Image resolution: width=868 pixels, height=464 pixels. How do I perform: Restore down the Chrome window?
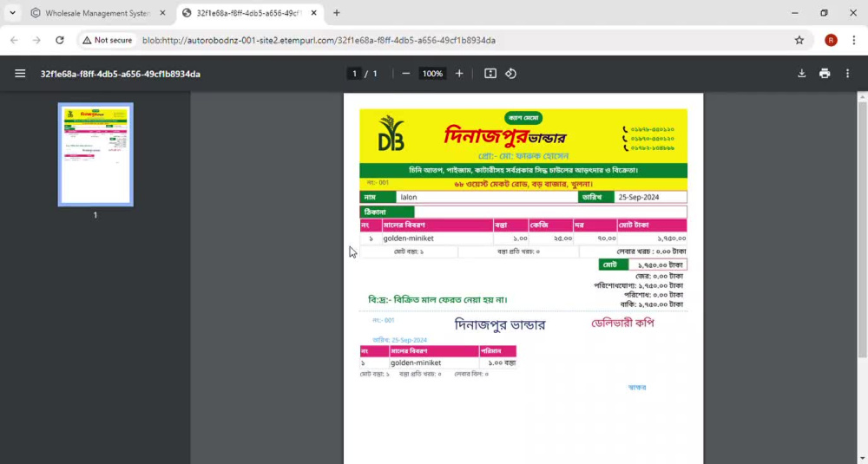point(825,13)
